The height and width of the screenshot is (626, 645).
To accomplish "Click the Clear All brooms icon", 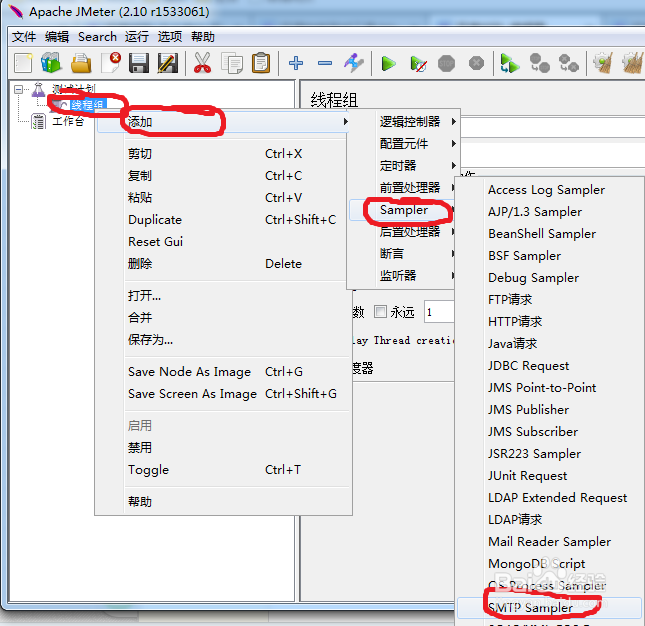I will pyautogui.click(x=633, y=63).
